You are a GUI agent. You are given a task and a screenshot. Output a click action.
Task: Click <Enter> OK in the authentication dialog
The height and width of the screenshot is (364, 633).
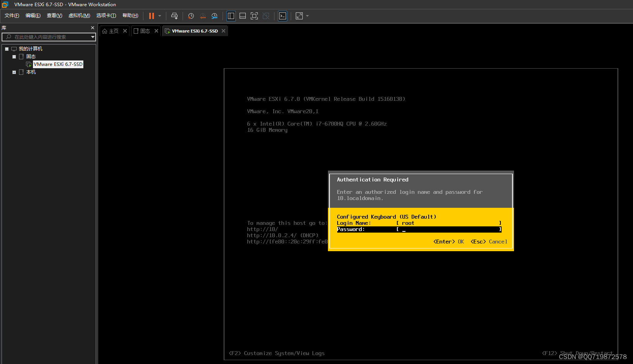(448, 242)
